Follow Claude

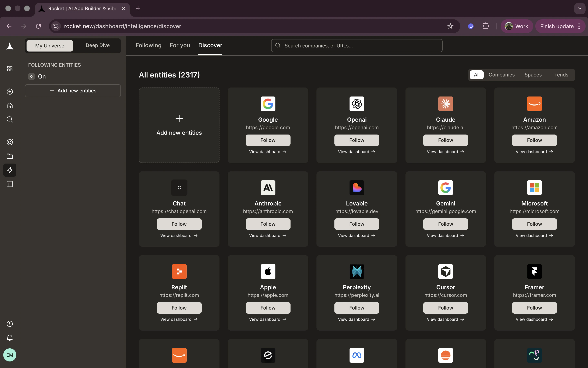(x=445, y=140)
